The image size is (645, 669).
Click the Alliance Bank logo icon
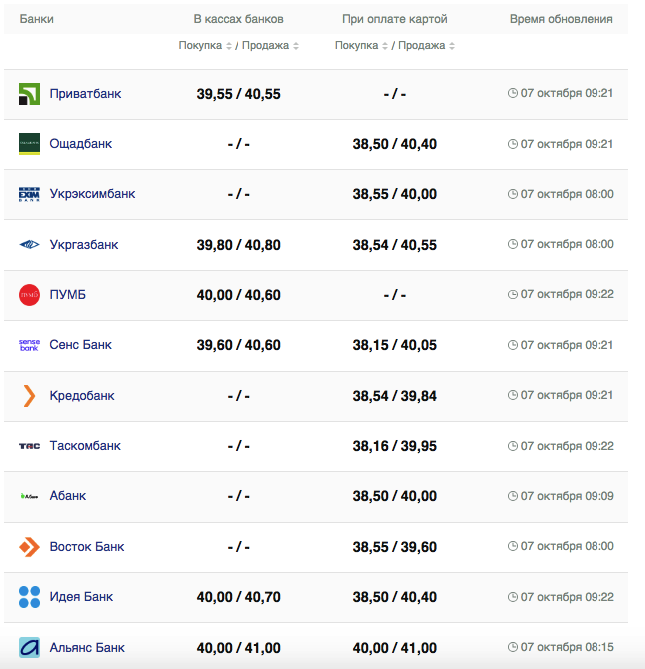coord(29,647)
